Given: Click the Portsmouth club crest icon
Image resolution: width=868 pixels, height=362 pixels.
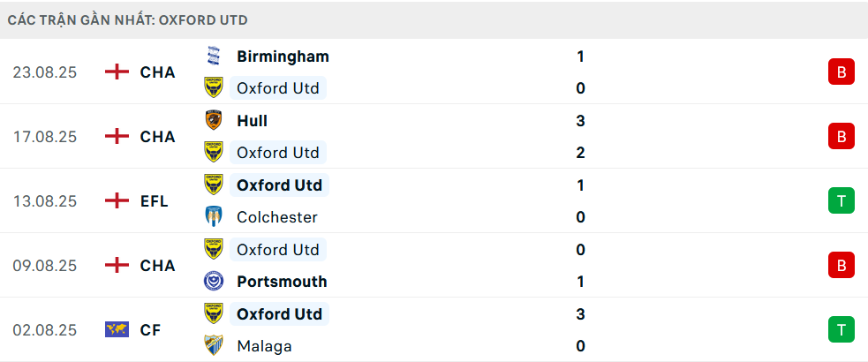Looking at the screenshot, I should (213, 282).
